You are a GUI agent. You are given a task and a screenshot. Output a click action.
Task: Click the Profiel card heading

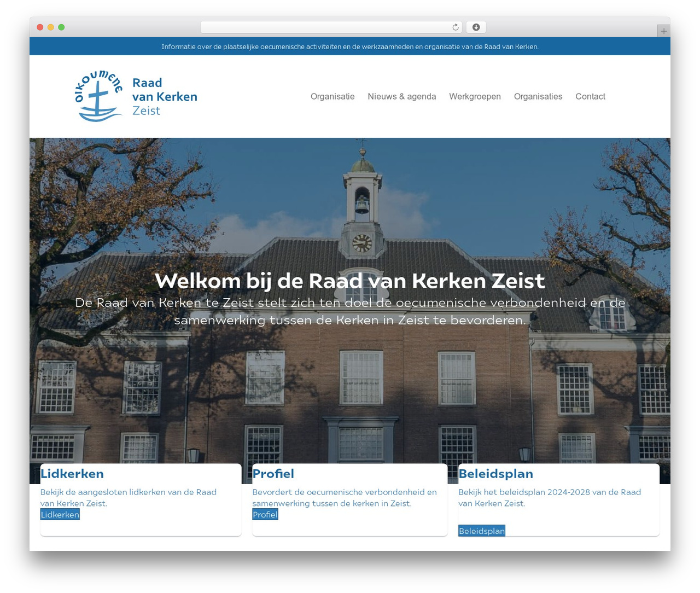click(x=273, y=474)
